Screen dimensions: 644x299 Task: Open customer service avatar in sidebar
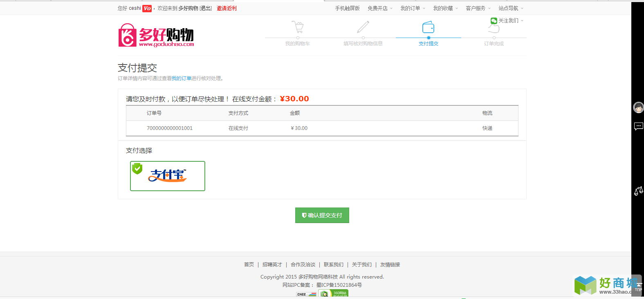point(638,107)
